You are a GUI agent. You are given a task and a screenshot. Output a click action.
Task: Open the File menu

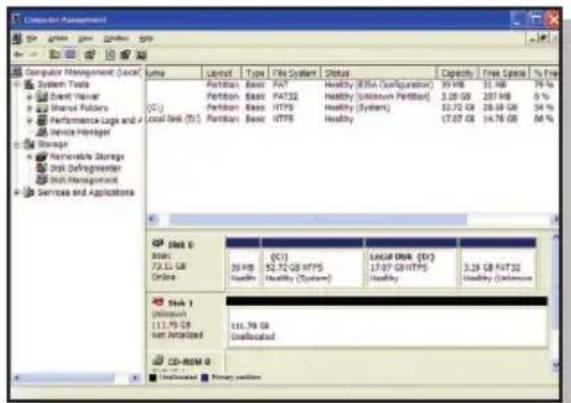(32, 39)
